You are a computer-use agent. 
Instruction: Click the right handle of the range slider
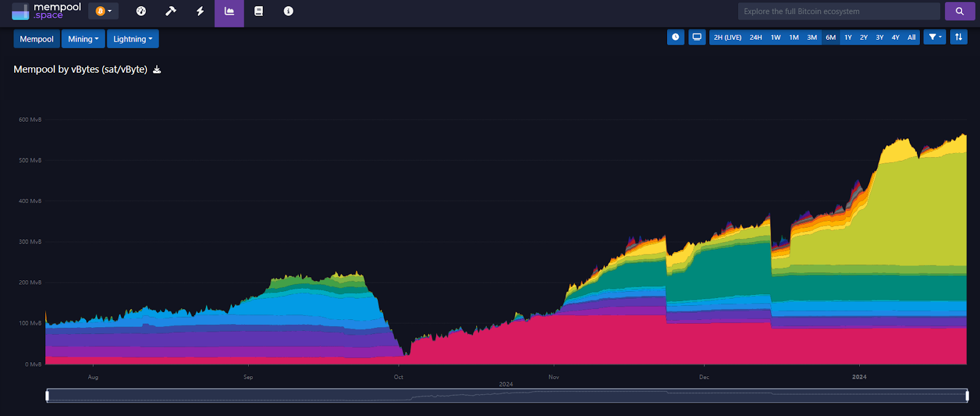pyautogui.click(x=967, y=396)
